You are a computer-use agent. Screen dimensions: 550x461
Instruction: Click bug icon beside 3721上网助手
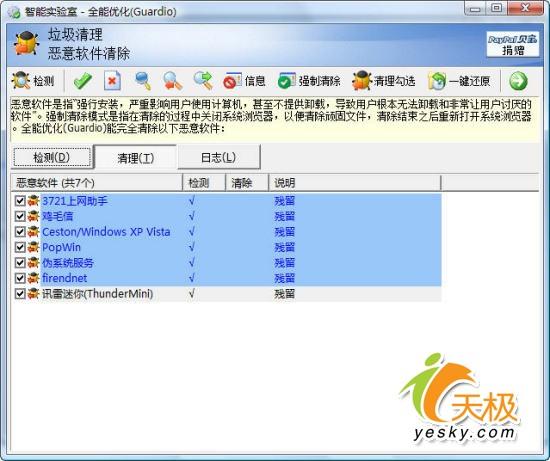[x=33, y=201]
